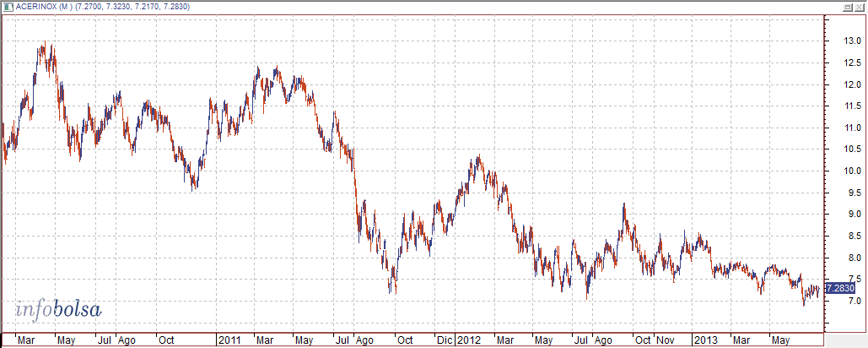Viewport: 868px width, 348px height.
Task: Click the Nov month label on time axis
Action: (666, 340)
